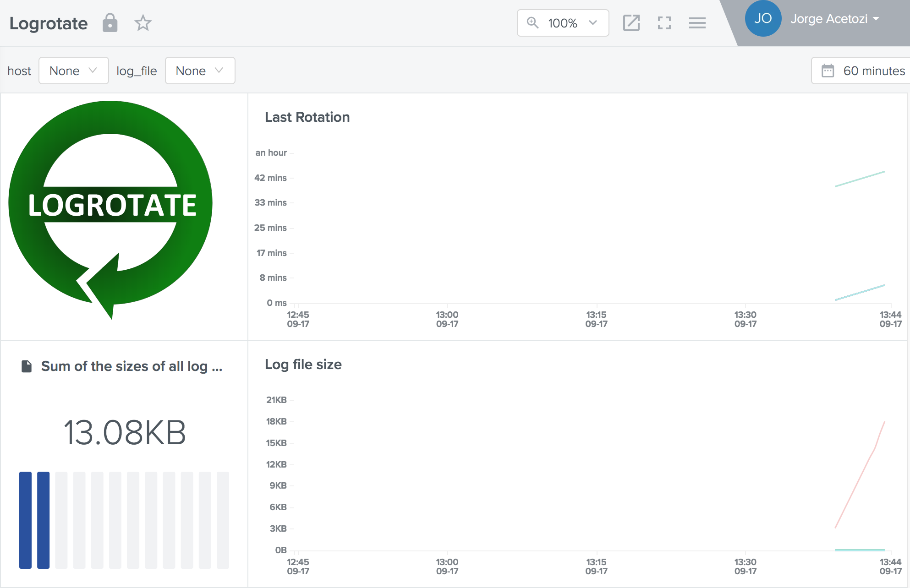Click the first filled blue gauge bar
The image size is (910, 588).
tap(25, 520)
